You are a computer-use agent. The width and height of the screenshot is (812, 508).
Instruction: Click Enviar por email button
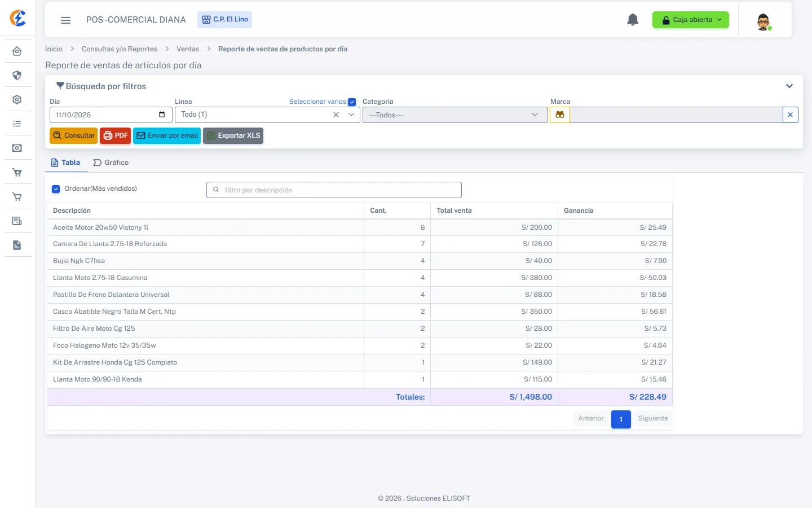(x=167, y=135)
